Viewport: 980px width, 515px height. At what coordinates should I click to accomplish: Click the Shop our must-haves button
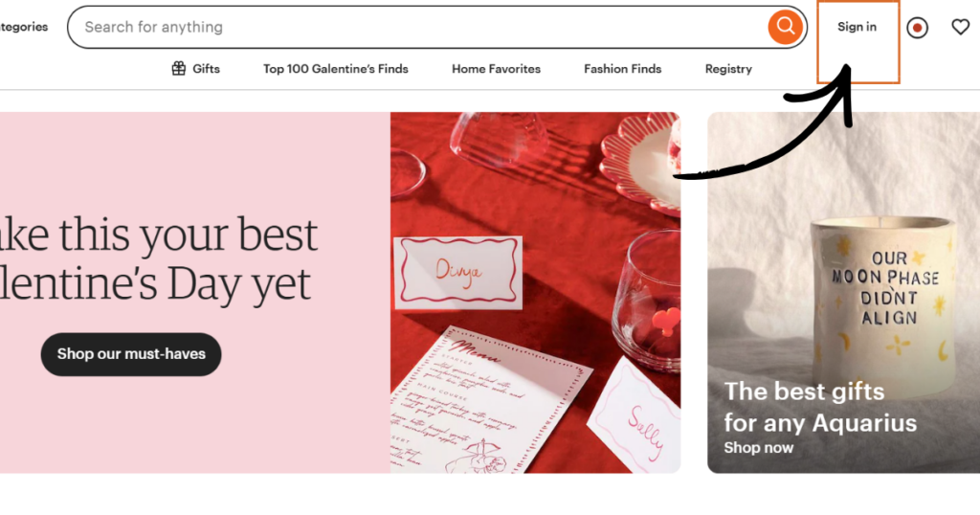point(131,354)
